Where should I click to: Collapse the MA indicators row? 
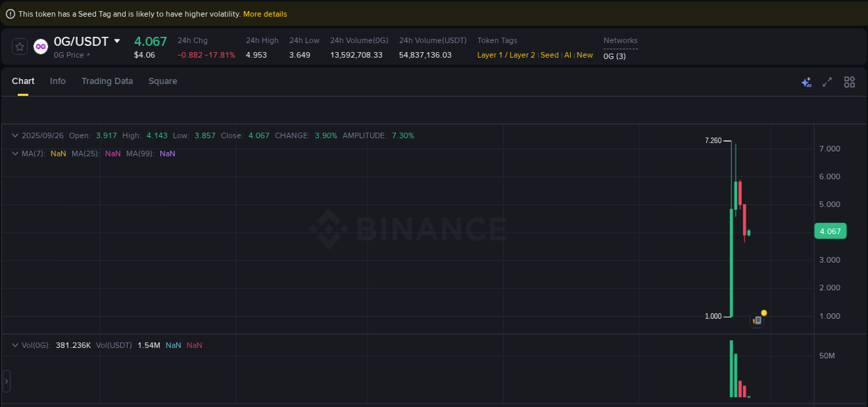point(15,153)
